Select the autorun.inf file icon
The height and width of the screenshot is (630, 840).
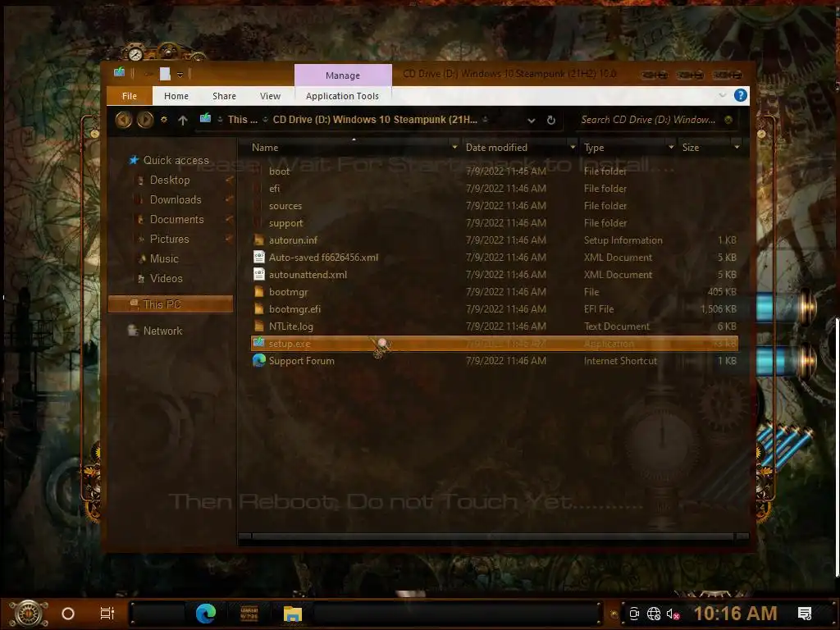[259, 240]
